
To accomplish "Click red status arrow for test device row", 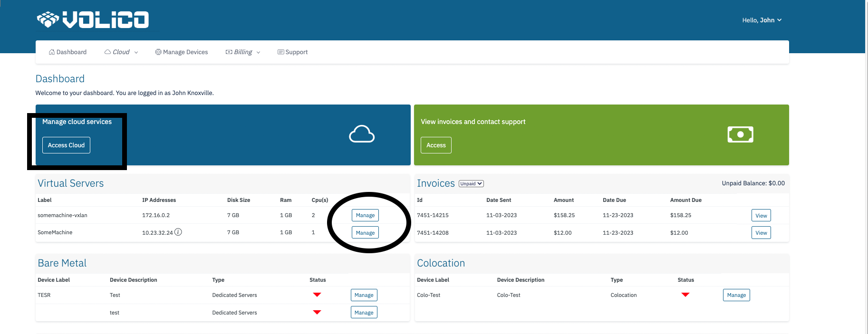I will tap(317, 313).
